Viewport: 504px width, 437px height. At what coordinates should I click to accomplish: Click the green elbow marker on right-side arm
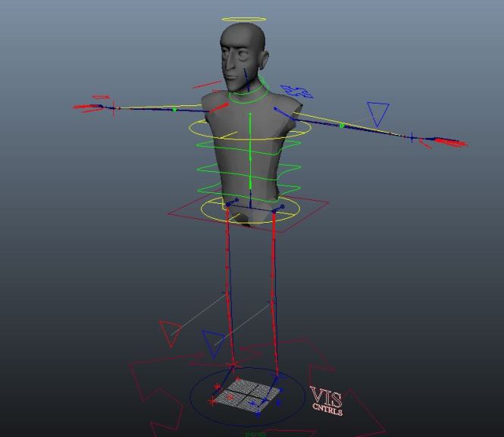tap(342, 125)
